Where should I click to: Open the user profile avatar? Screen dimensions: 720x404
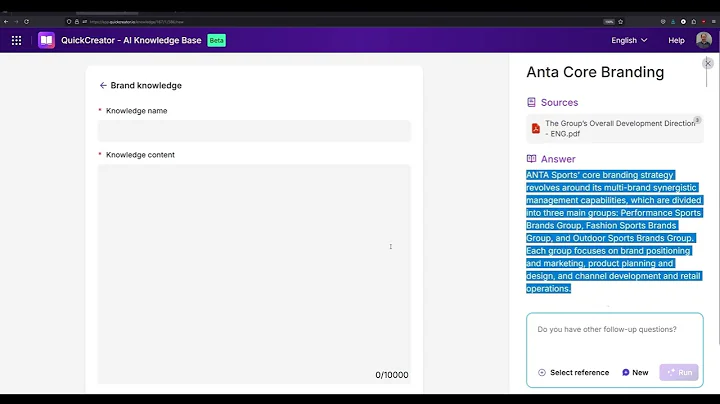pyautogui.click(x=703, y=40)
